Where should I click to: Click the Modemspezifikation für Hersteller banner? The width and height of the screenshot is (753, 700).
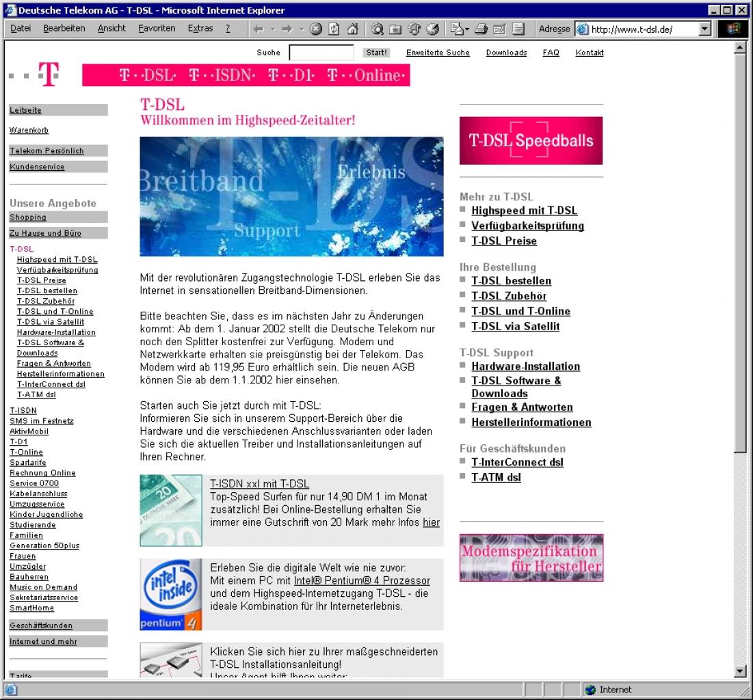(x=531, y=557)
